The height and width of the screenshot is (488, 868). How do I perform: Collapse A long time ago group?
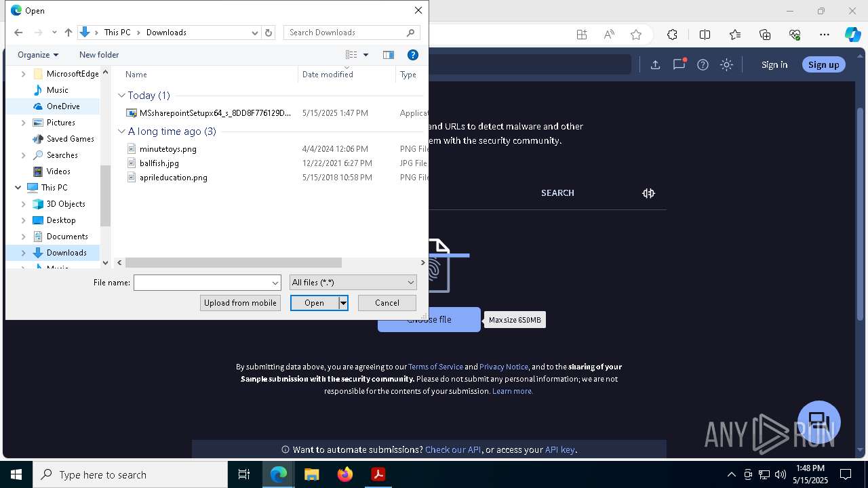121,131
